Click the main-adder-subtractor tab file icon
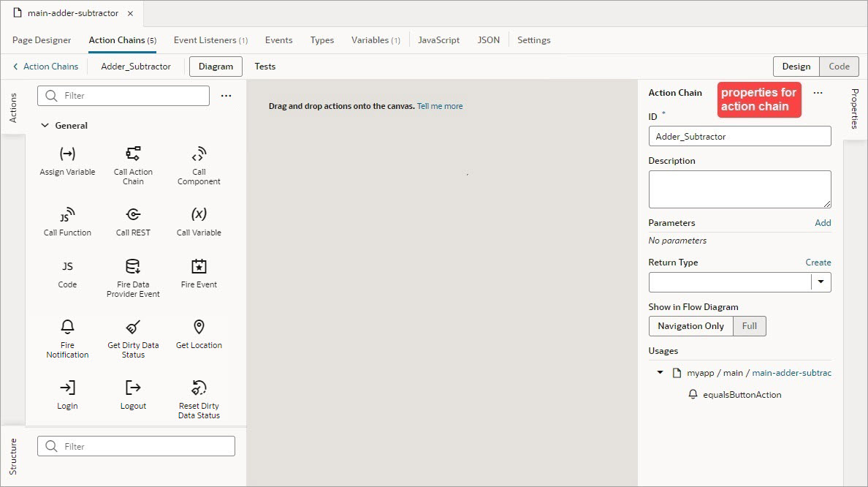Image resolution: width=868 pixels, height=487 pixels. 17,12
